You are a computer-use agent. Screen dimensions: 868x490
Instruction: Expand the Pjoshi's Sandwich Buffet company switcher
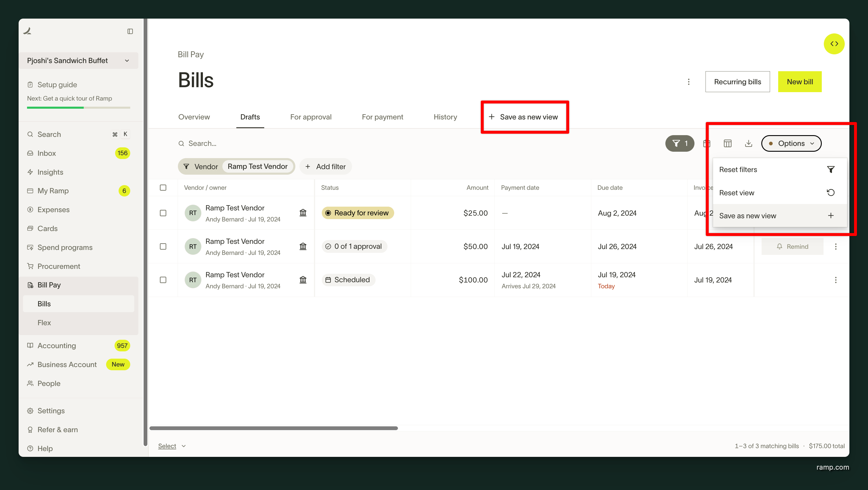point(78,61)
